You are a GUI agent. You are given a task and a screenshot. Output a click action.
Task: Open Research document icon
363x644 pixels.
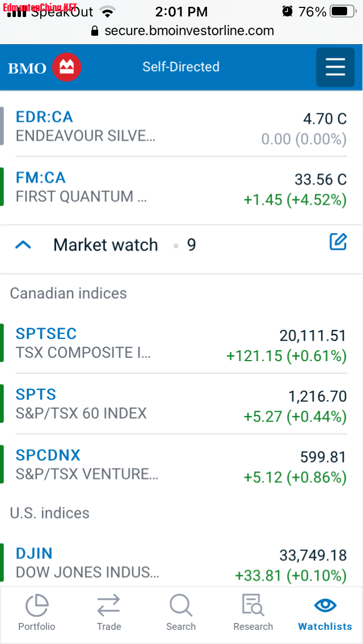(x=253, y=605)
